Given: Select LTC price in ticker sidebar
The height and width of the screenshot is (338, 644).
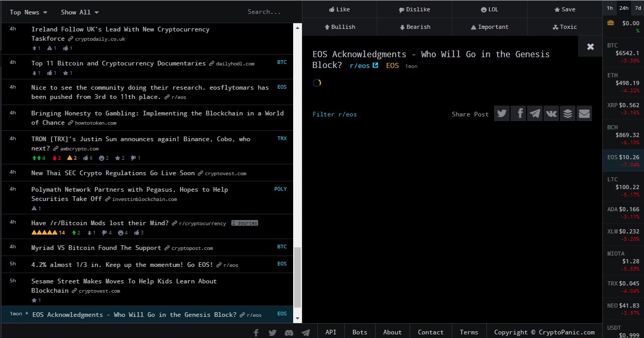Looking at the screenshot, I should (623, 187).
